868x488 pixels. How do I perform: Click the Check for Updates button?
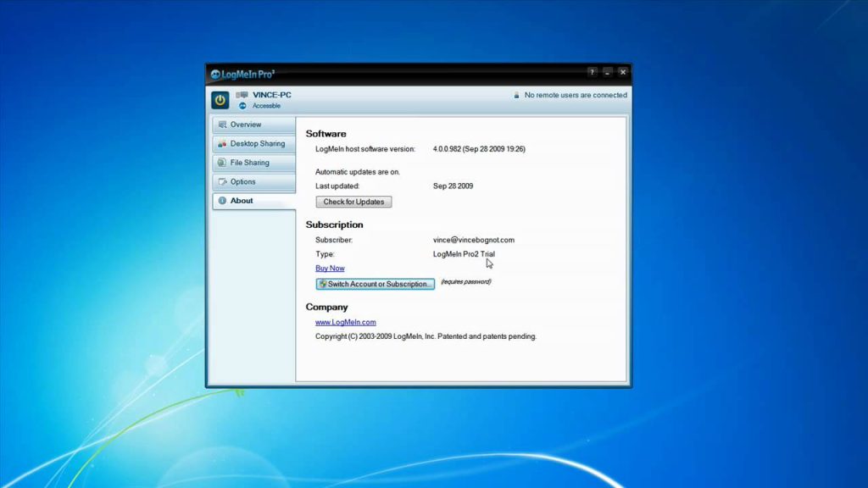(353, 202)
